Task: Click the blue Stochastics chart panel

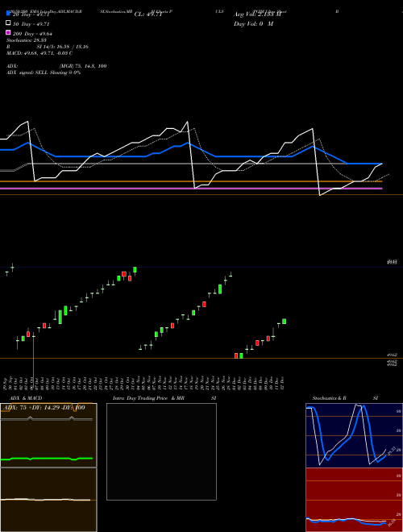Action: click(x=354, y=435)
